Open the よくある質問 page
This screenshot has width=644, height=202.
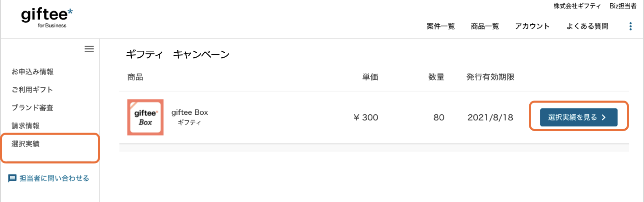[x=587, y=26]
